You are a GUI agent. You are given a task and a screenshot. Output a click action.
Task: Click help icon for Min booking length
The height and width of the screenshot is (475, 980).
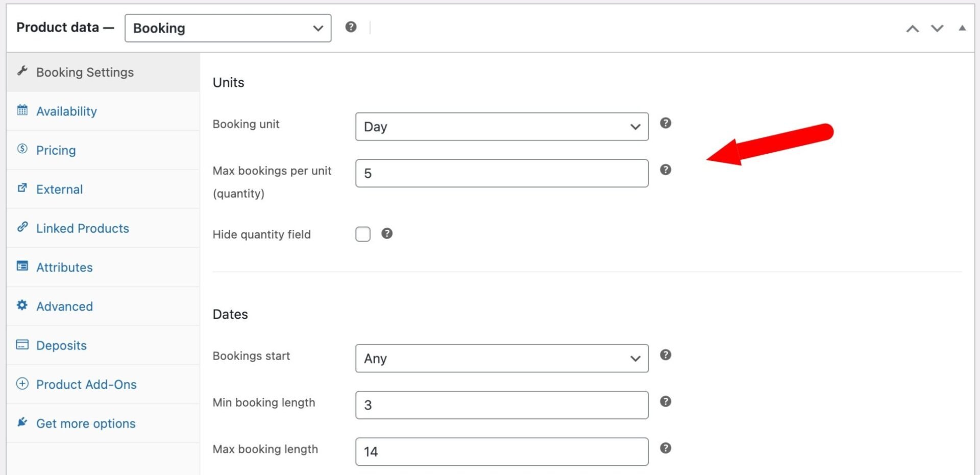click(x=665, y=401)
